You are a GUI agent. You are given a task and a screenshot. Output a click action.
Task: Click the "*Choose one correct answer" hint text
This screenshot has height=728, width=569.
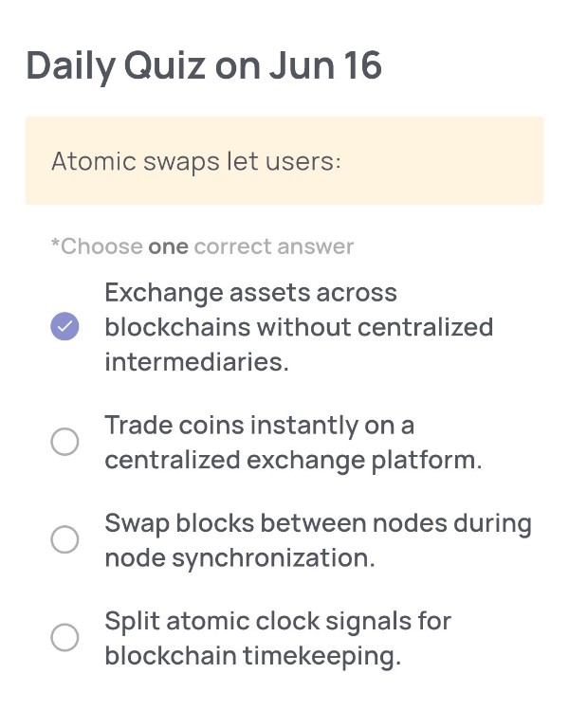point(203,246)
